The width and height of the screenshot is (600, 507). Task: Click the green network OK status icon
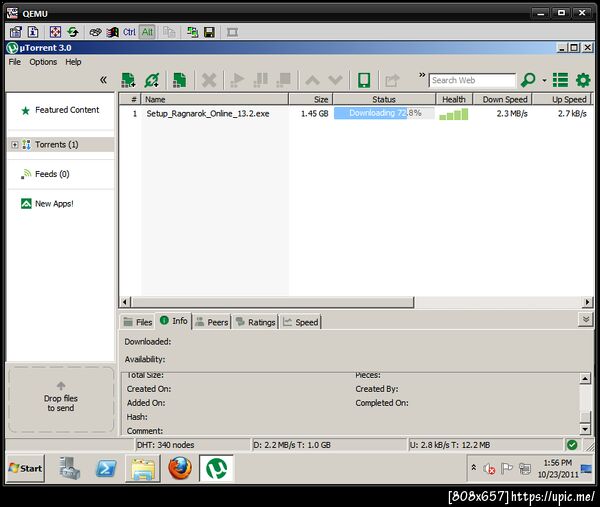[x=572, y=445]
